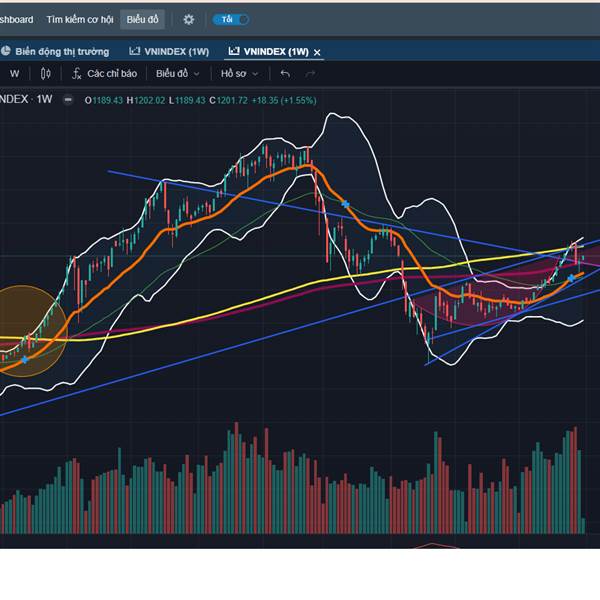Close the active VNINDEX (1W) tab
The height and width of the screenshot is (600, 600).
point(317,52)
